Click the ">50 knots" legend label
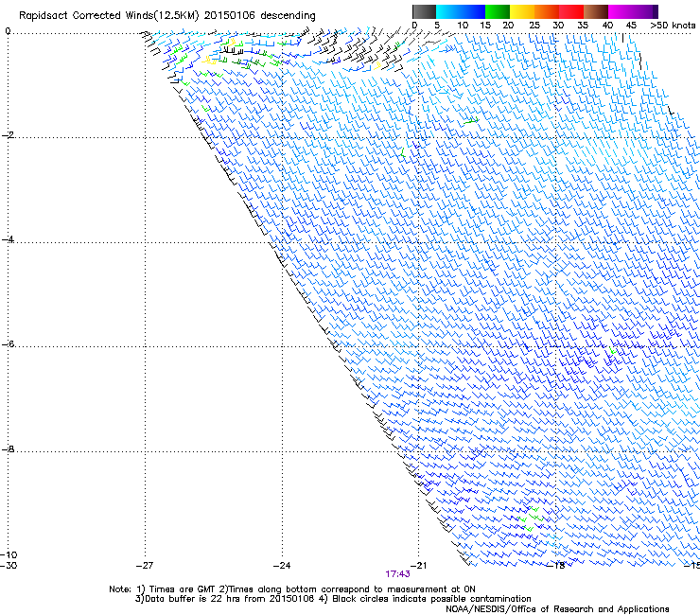 (673, 26)
